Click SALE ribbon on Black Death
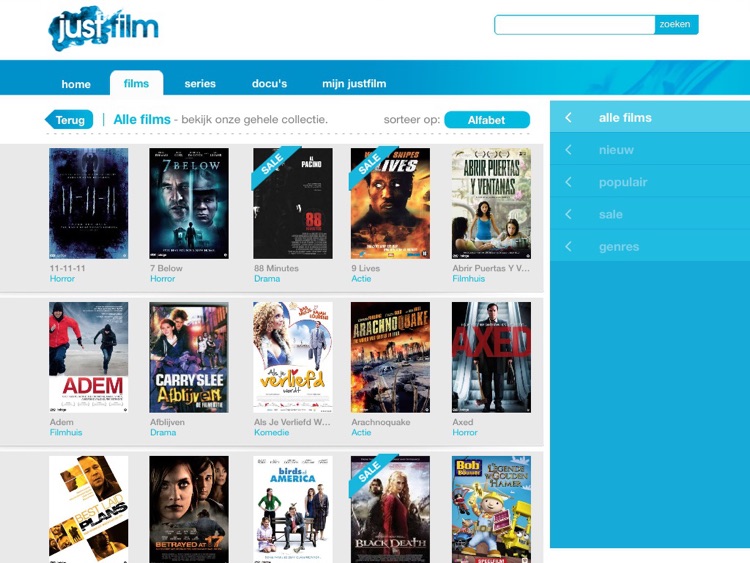This screenshot has width=750, height=563. point(370,474)
